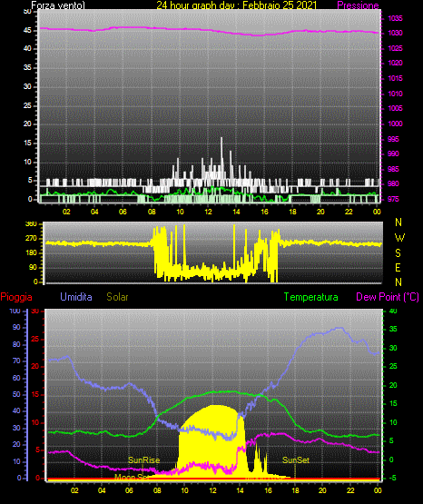Select the Umidita legend label
Image resolution: width=423 pixels, height=504 pixels.
pyautogui.click(x=76, y=297)
